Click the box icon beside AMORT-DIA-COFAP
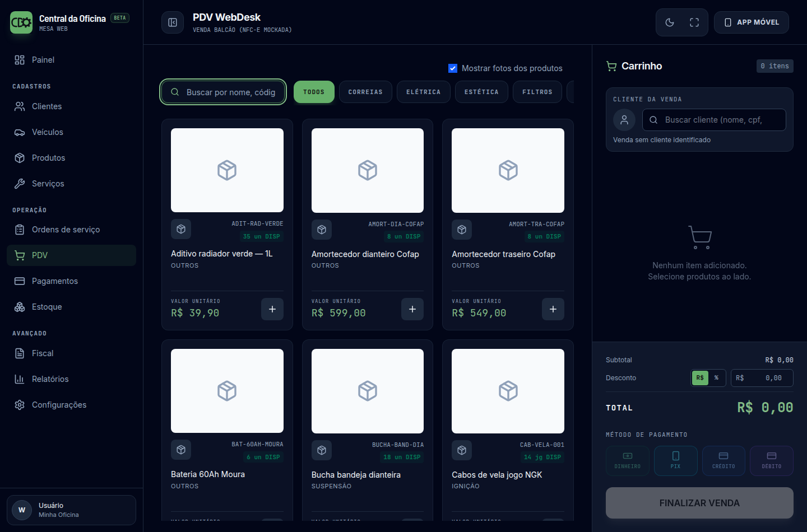 [322, 229]
